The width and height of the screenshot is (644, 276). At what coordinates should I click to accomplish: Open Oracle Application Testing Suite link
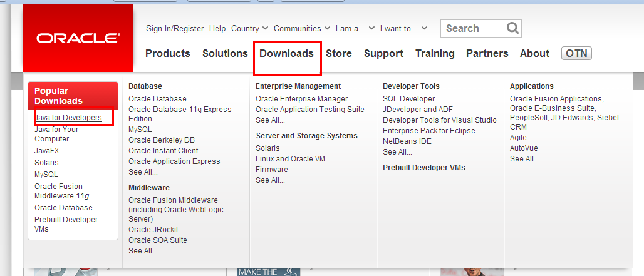point(309,110)
